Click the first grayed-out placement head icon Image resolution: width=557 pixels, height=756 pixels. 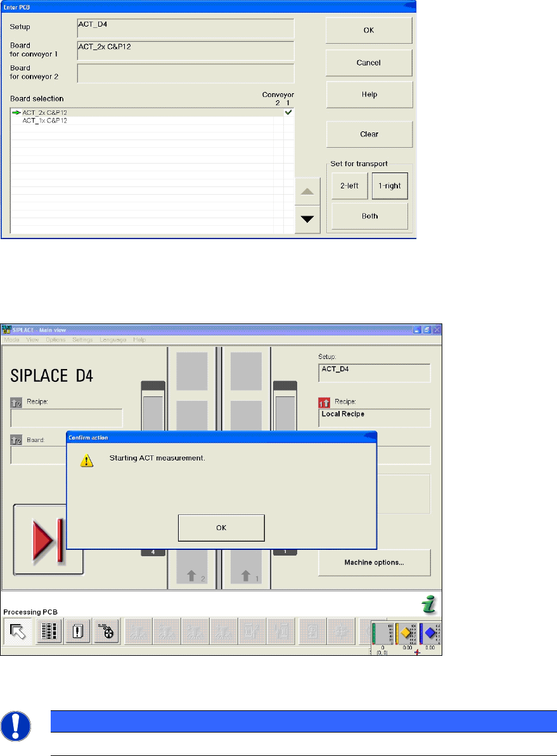(138, 631)
